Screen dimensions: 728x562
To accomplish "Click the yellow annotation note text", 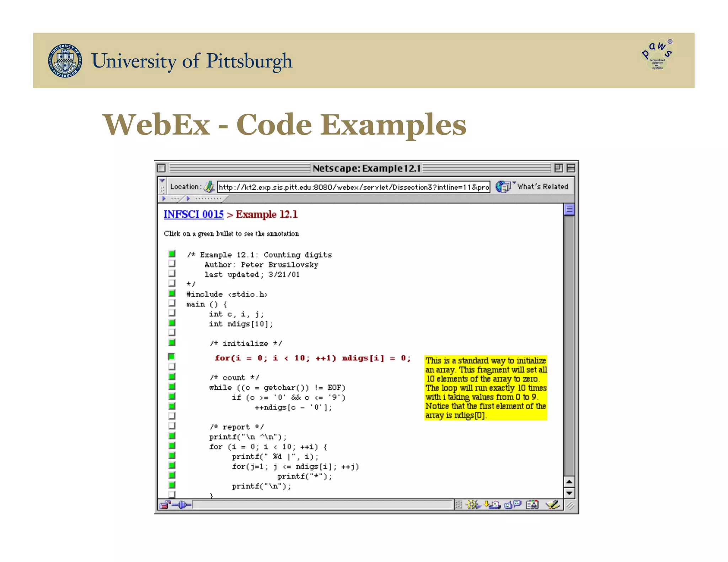I will pos(486,388).
